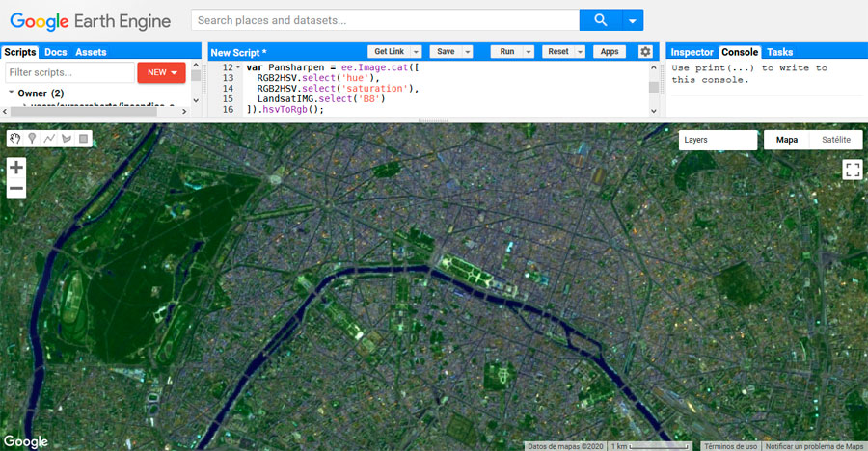
Task: Open the Apps button
Action: click(x=610, y=51)
